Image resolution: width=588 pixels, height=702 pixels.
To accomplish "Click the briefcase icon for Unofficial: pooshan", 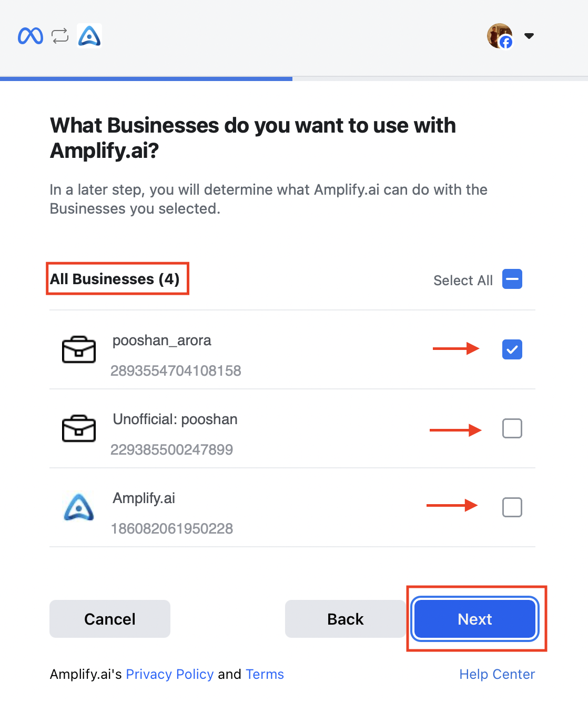I will [79, 428].
